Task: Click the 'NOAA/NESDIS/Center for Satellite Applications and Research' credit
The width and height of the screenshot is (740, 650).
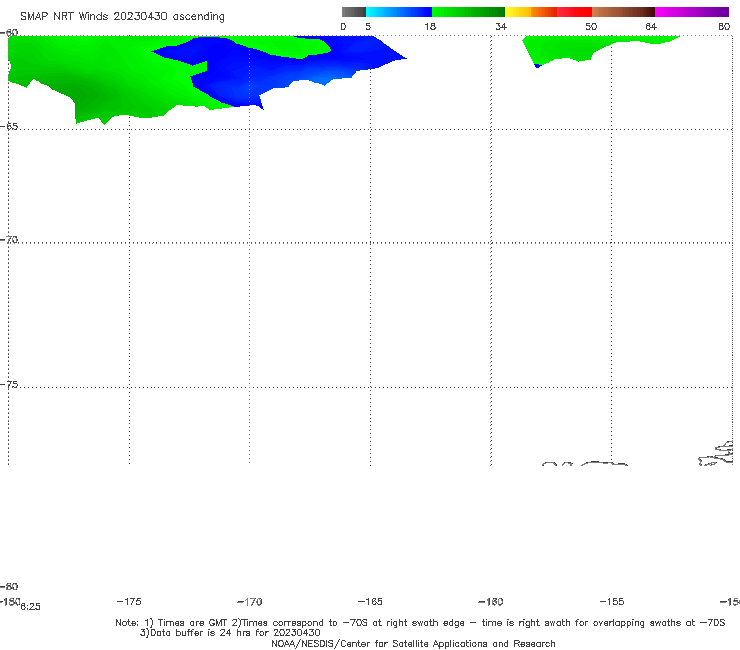Action: (413, 643)
